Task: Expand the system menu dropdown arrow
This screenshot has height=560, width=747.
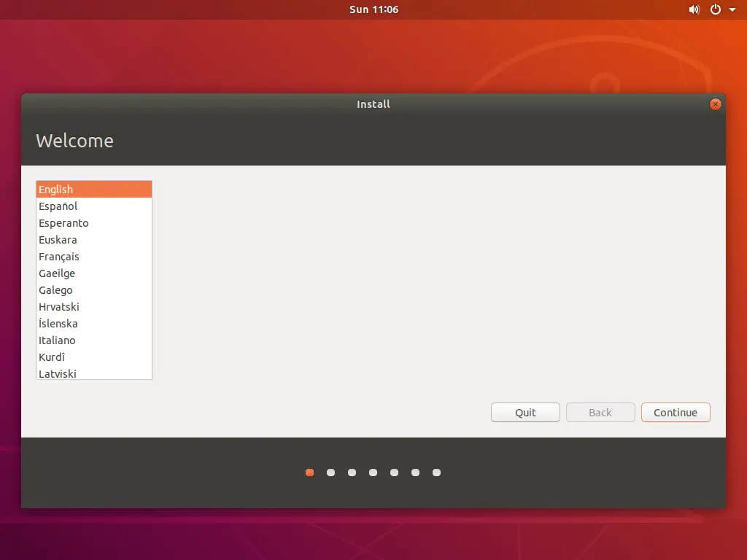Action: point(732,9)
